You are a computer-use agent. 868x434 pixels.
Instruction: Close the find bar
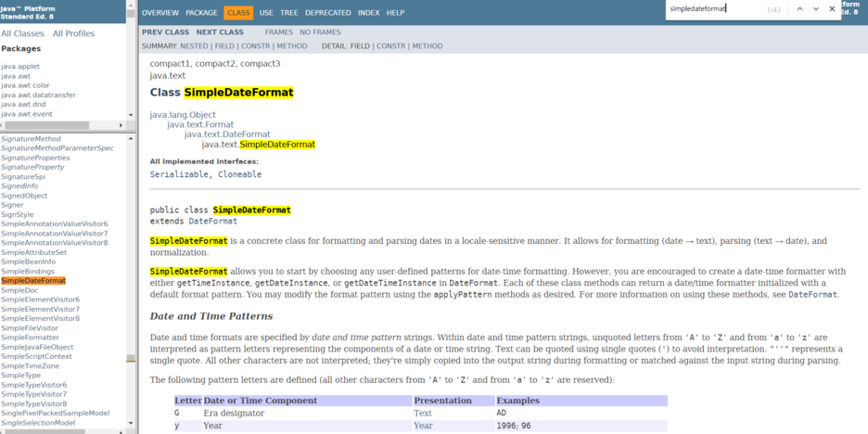(x=832, y=9)
